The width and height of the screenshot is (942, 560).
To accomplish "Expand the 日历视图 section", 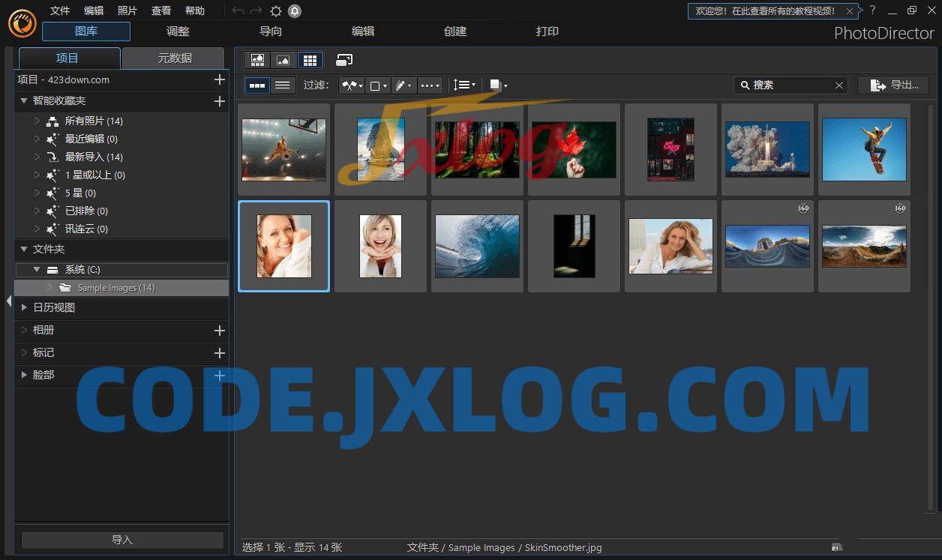I will [54, 307].
